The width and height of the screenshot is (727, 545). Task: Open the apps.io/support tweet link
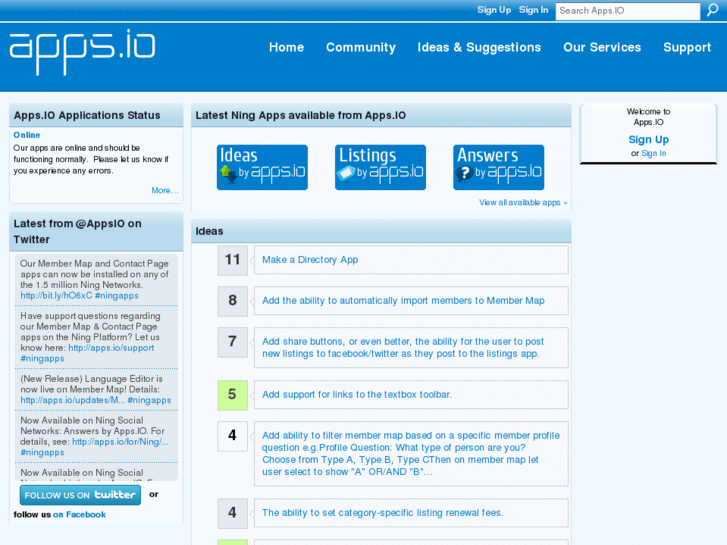(111, 348)
